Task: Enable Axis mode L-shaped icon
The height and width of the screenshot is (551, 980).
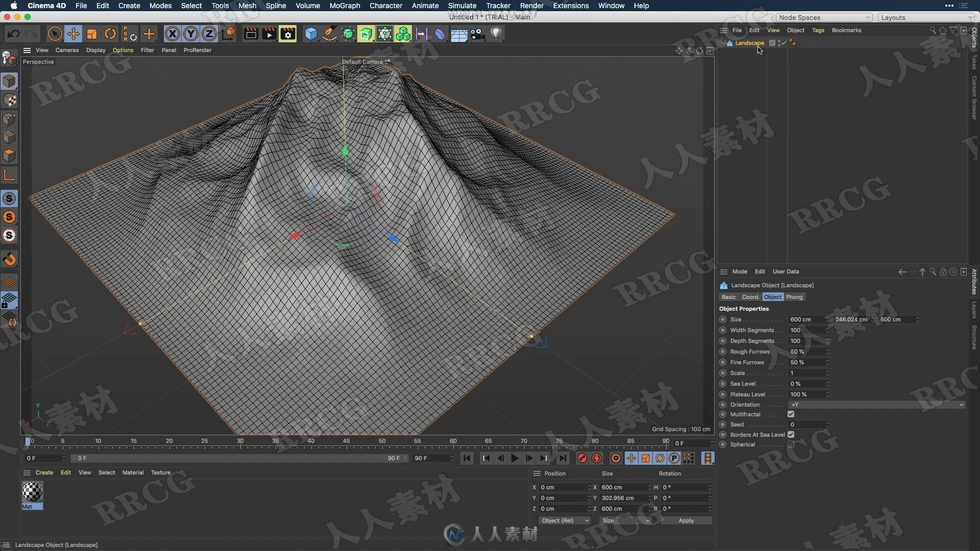Action: tap(9, 175)
